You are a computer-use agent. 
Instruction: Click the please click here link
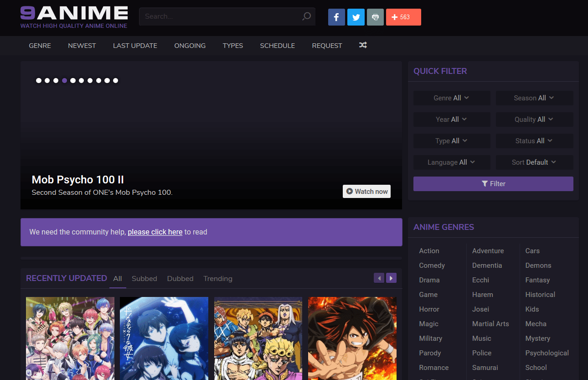(155, 232)
